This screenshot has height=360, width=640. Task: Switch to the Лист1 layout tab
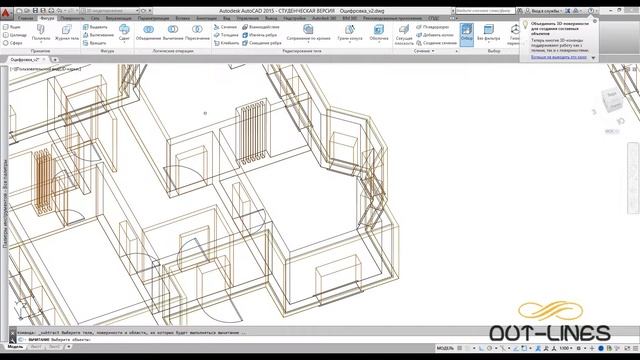(x=36, y=347)
